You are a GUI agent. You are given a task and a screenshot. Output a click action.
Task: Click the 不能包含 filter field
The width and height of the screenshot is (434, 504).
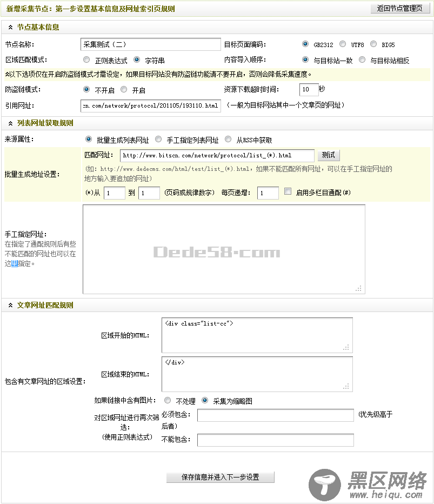(x=276, y=440)
